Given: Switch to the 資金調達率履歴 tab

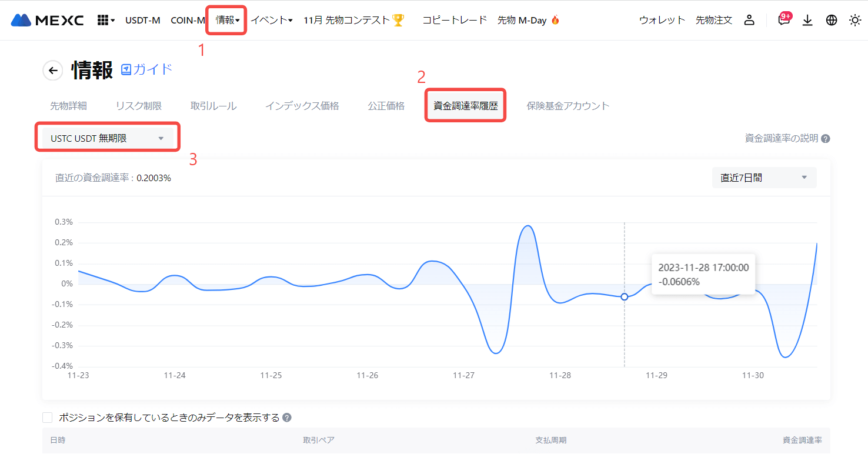Looking at the screenshot, I should pyautogui.click(x=465, y=106).
